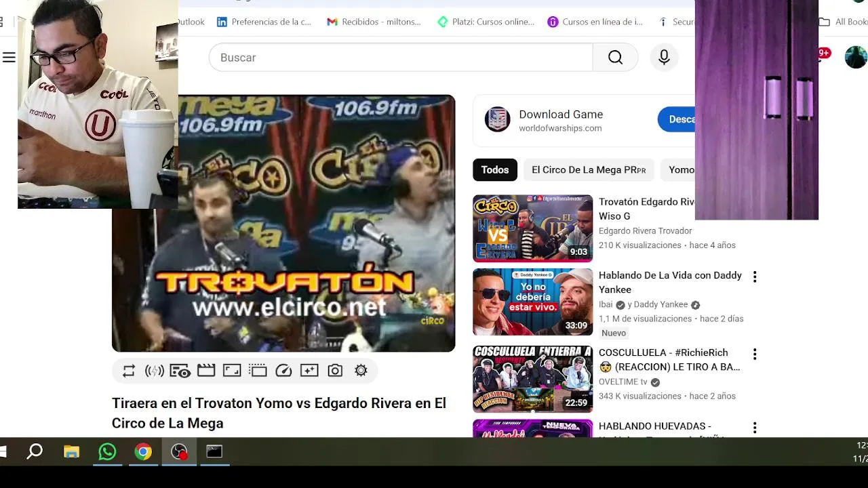Screen dimensions: 868x488
Task: Open File Explorer from the taskbar
Action: (x=71, y=451)
